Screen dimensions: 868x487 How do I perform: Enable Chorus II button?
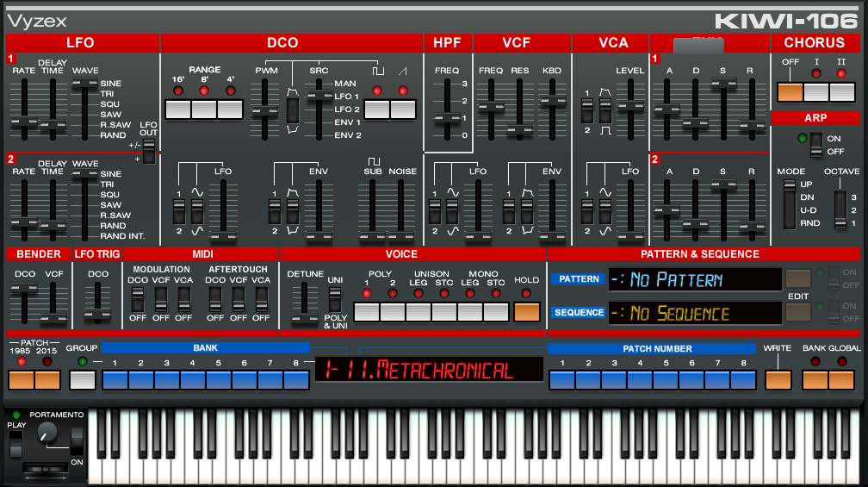[x=842, y=92]
